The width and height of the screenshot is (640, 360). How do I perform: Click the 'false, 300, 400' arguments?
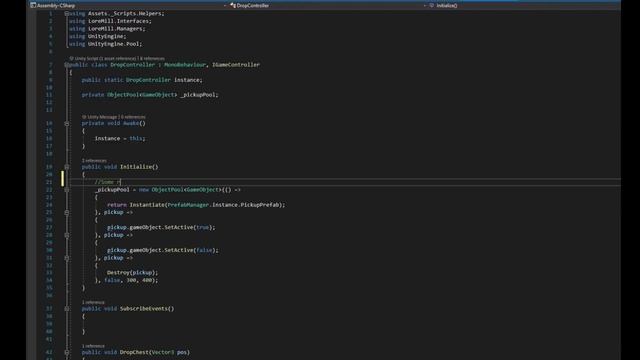click(x=128, y=280)
